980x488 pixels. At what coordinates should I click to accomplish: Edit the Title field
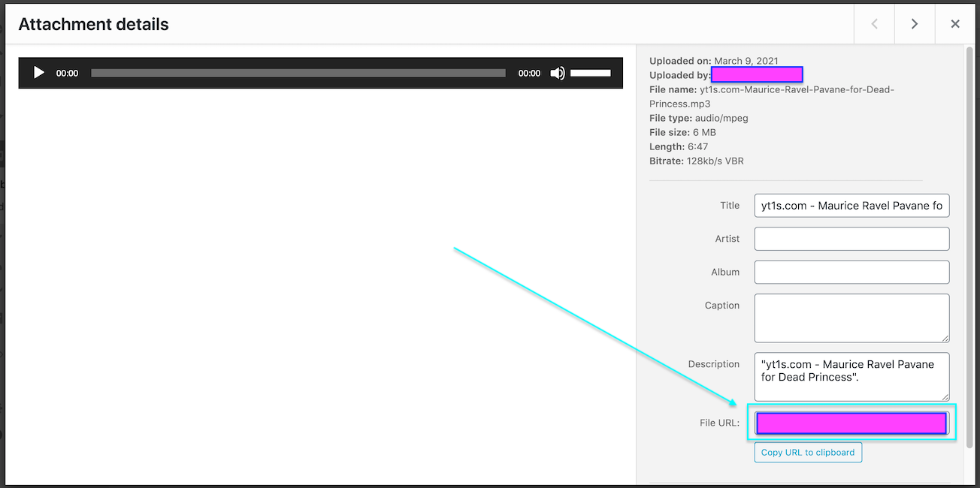[851, 205]
